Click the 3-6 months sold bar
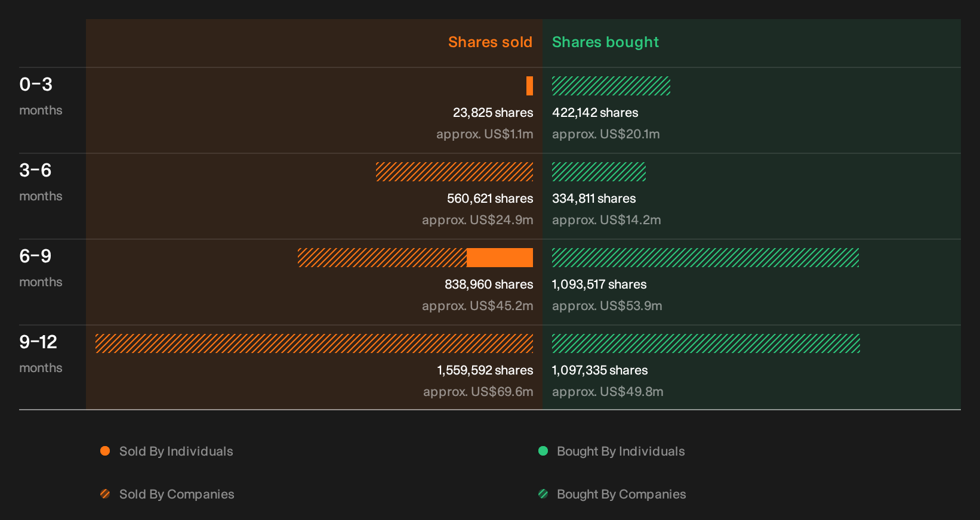This screenshot has width=980, height=520. (454, 172)
